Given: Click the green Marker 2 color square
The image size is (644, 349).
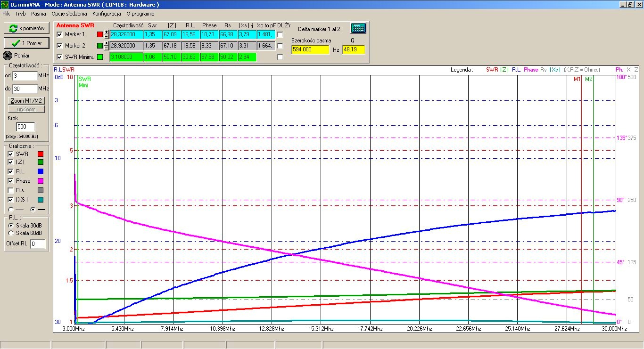Looking at the screenshot, I should coord(99,46).
